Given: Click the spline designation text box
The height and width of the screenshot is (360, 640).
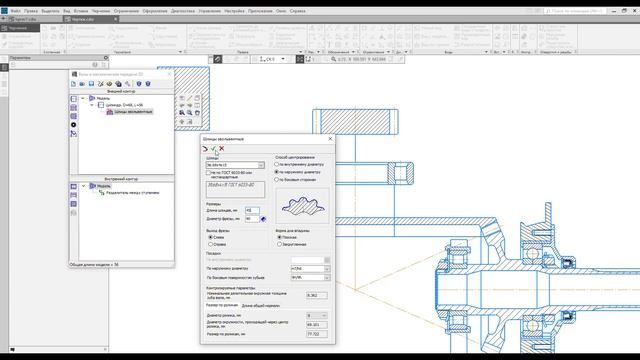Looking at the screenshot, I should point(235,189).
